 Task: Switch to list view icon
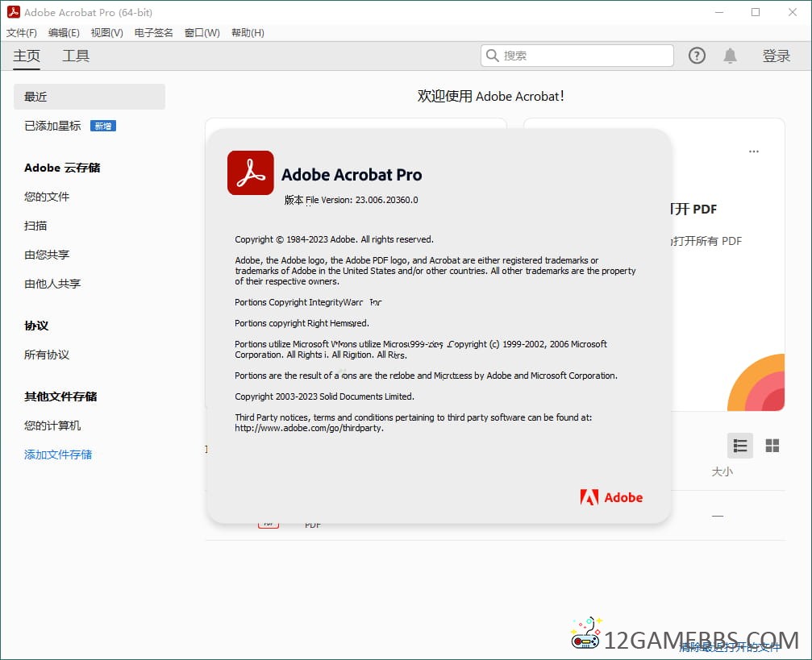point(740,446)
